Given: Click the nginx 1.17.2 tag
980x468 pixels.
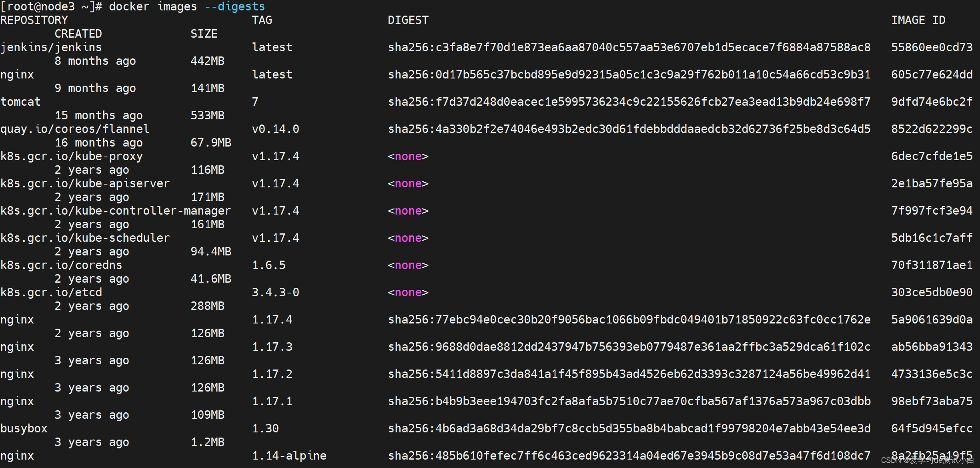Looking at the screenshot, I should point(272,374).
